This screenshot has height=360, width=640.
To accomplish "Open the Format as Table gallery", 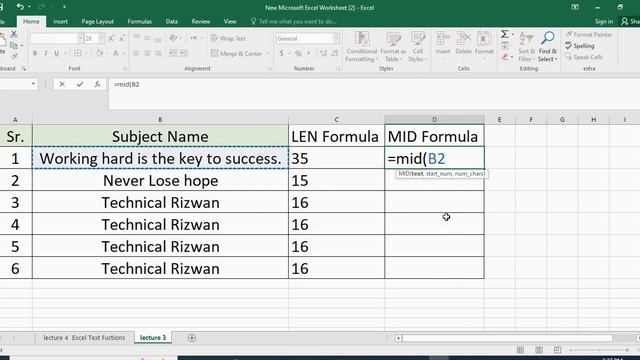I will point(393,47).
